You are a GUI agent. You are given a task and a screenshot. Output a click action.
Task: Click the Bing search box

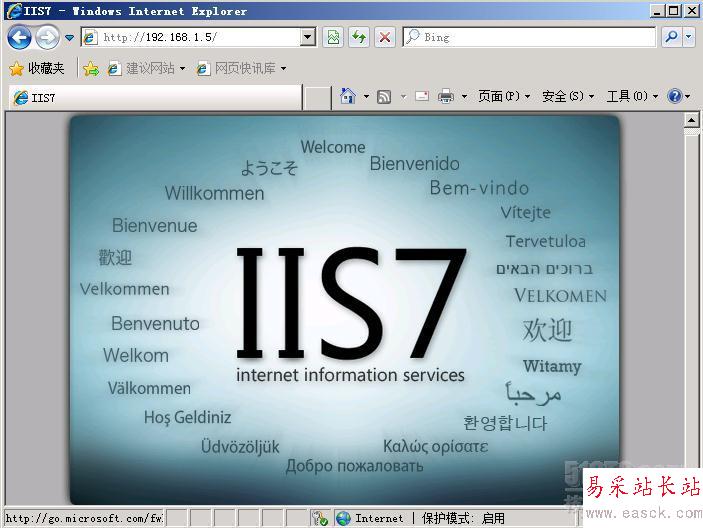(529, 37)
